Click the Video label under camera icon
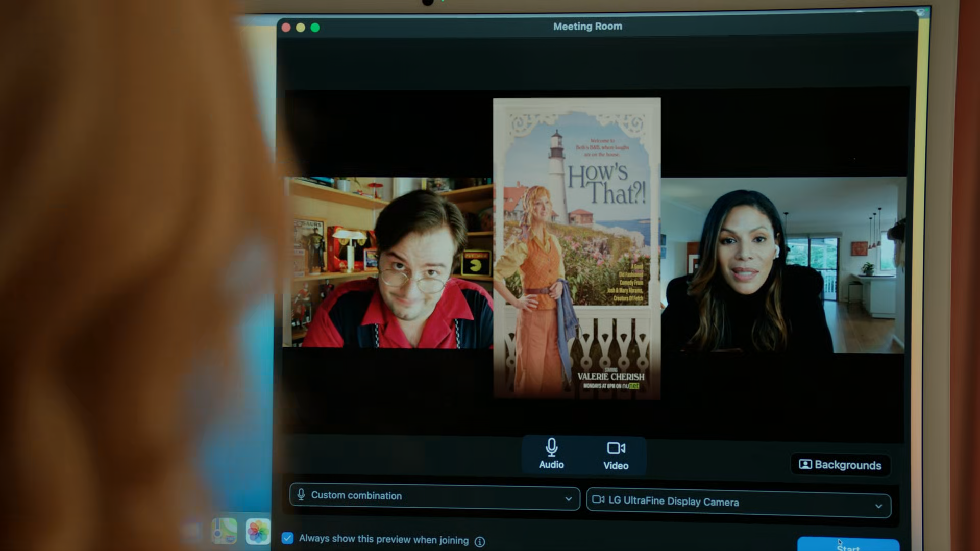The height and width of the screenshot is (551, 980). pyautogui.click(x=616, y=465)
